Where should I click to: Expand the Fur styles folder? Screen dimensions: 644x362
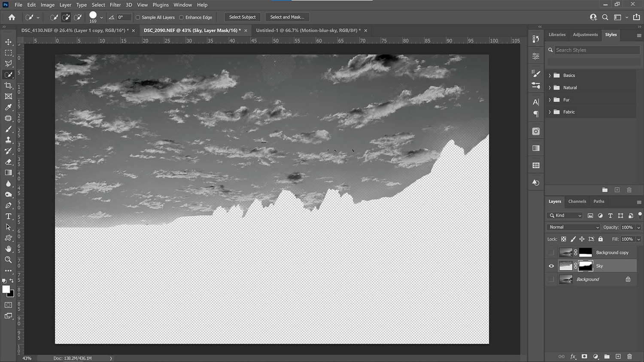(550, 100)
